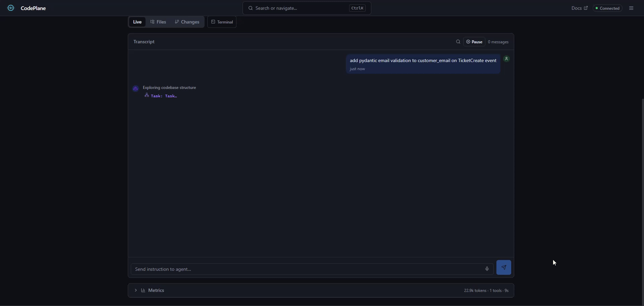644x306 pixels.
Task: Click the agent avatar icon
Action: (136, 89)
